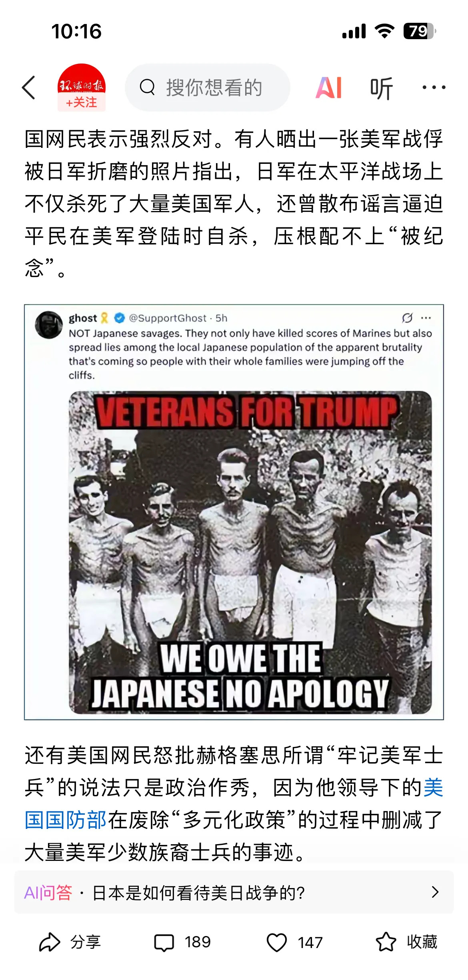Tap the 收藏 collect label
Viewport: 468px width, 980px height.
(x=422, y=942)
